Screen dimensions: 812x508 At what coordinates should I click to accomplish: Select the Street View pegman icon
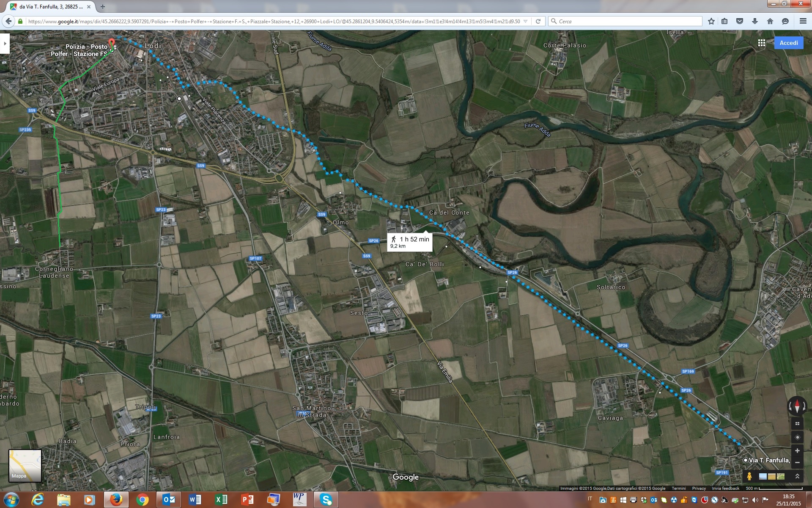pyautogui.click(x=749, y=476)
